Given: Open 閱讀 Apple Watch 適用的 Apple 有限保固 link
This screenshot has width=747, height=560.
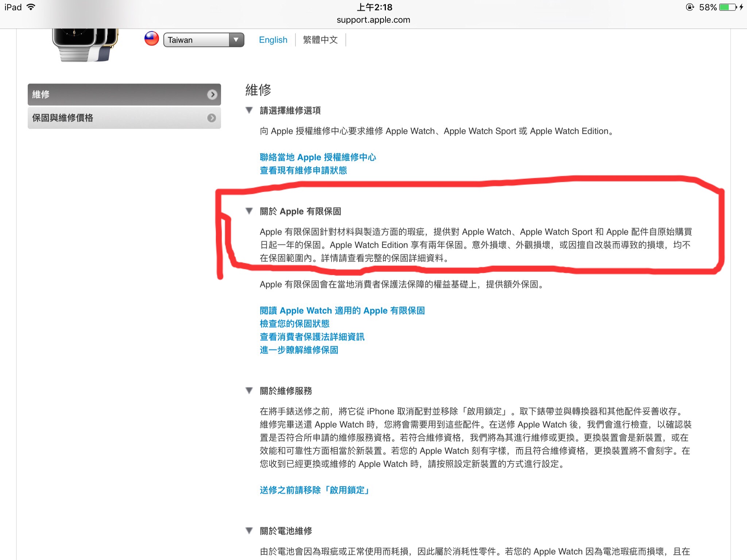Looking at the screenshot, I should coord(342,310).
